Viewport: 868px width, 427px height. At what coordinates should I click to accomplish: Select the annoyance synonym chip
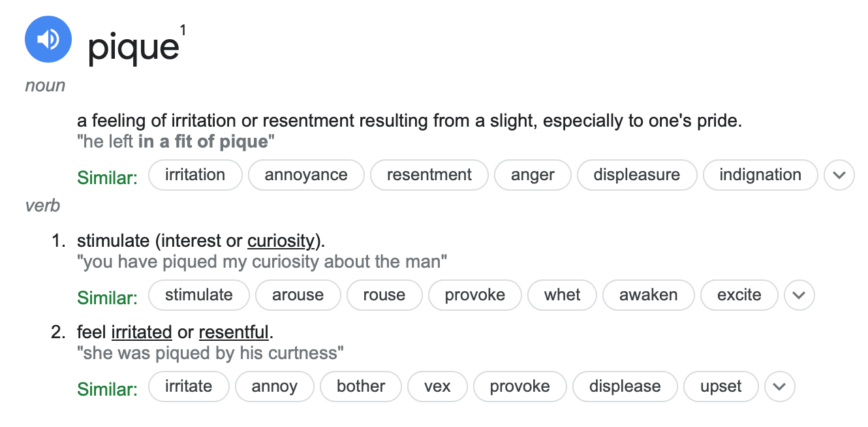[x=306, y=175]
